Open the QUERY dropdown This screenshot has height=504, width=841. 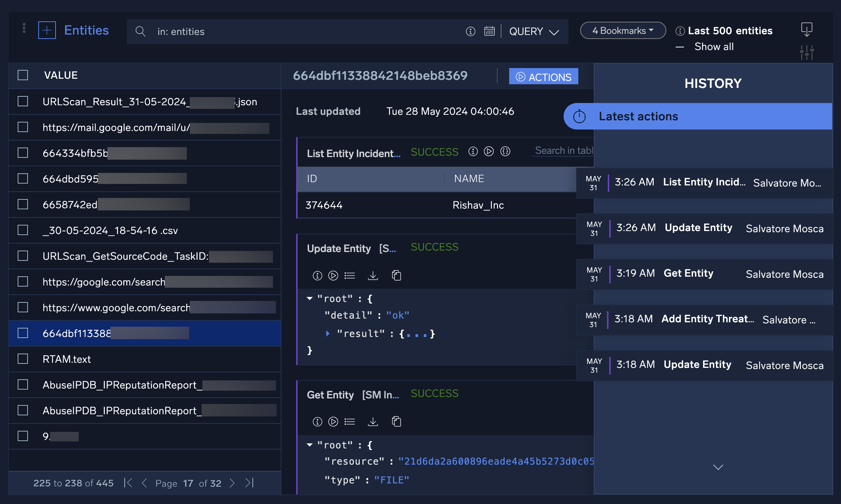(x=534, y=32)
